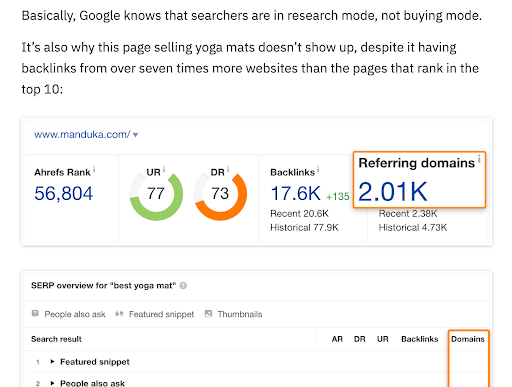The width and height of the screenshot is (512, 387).
Task: Open the www.manduka.com URL dropdown arrow
Action: 135,135
